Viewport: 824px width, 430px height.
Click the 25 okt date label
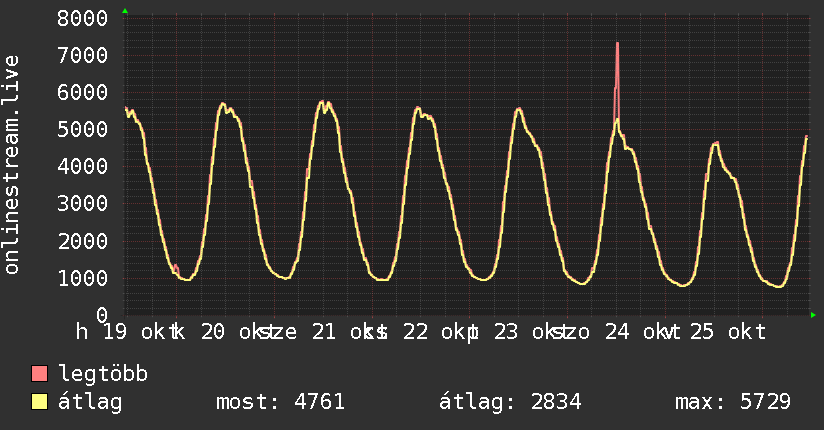tap(728, 332)
